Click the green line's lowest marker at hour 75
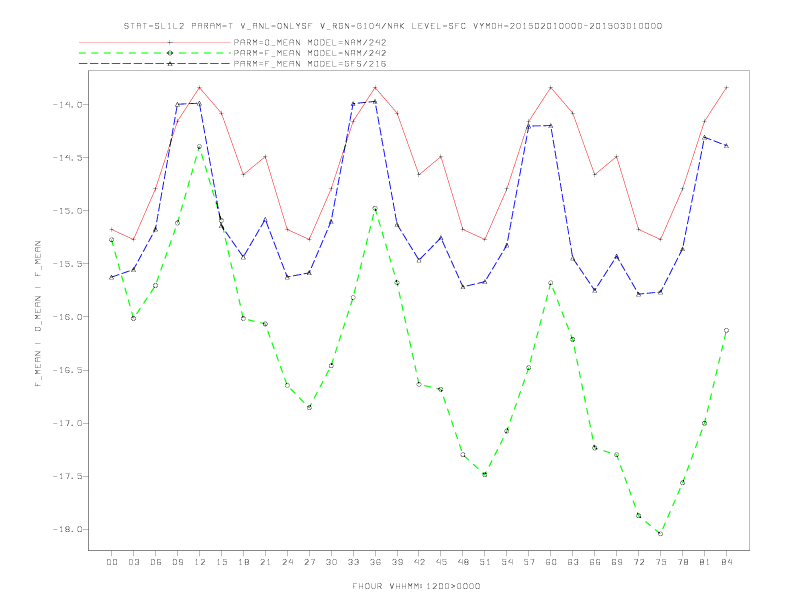Viewport: 792px width, 612px height. 661,534
